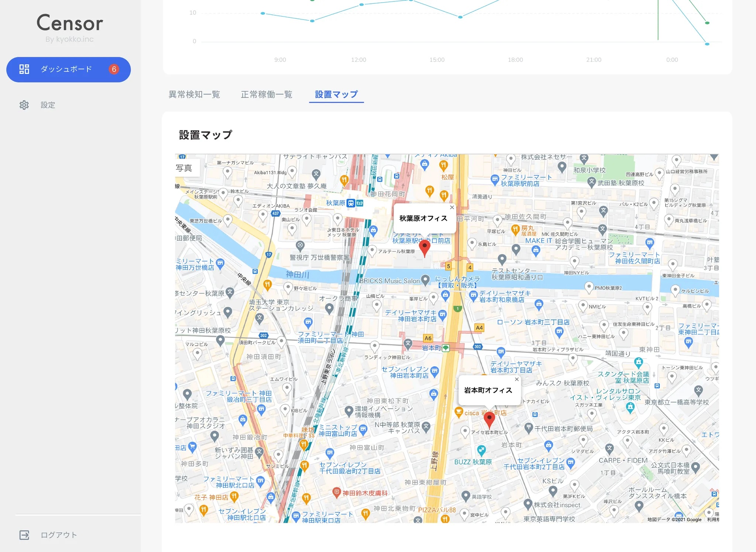Viewport: 756px width, 552px height.
Task: Click the 秋葉原 station icon on map
Action: 351,203
